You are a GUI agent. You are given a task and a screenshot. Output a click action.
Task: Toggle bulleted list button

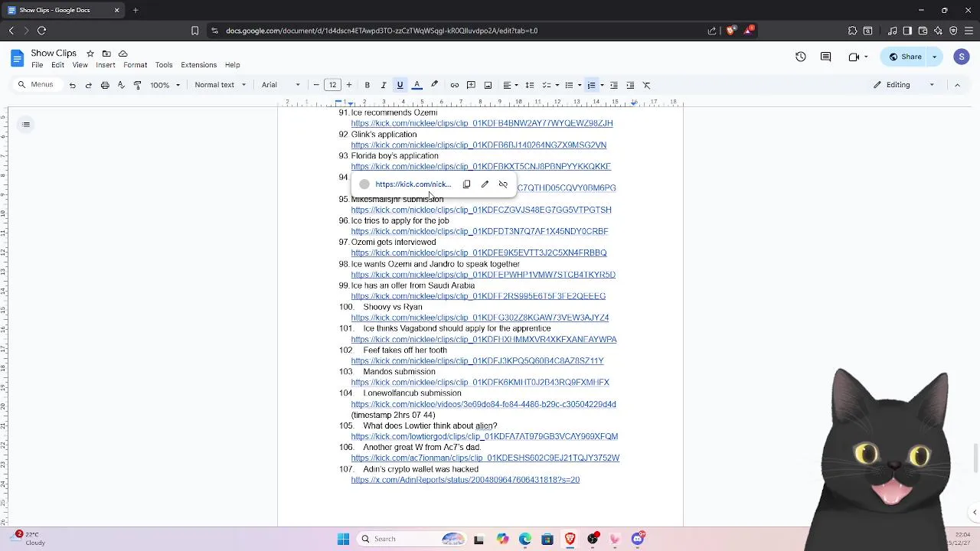click(x=569, y=85)
